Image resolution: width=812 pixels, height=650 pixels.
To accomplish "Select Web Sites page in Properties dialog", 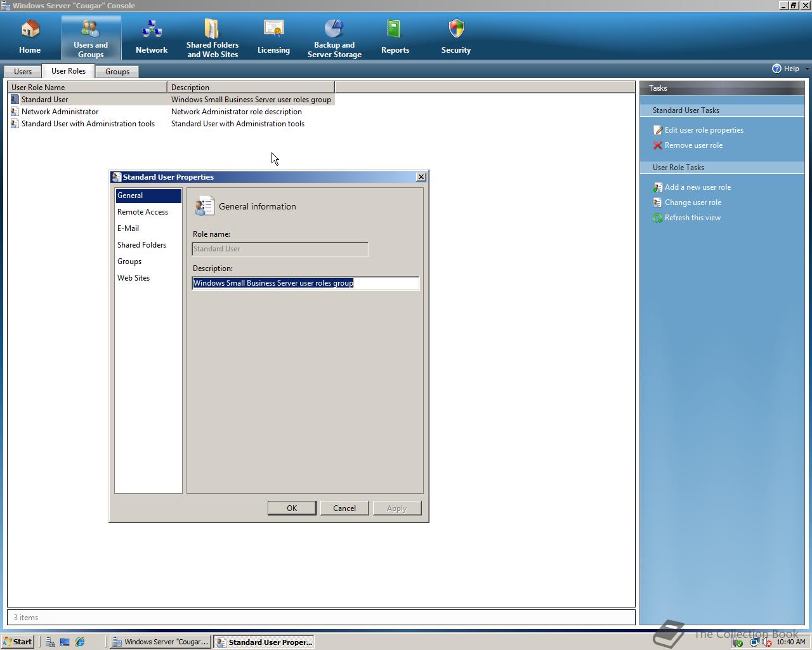I will [148, 278].
